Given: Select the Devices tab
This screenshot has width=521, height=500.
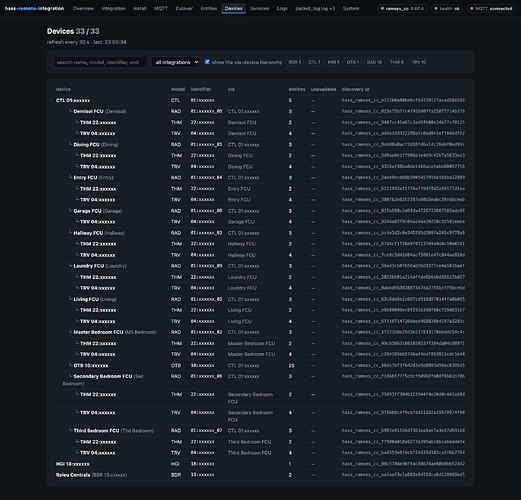Looking at the screenshot, I should click(234, 9).
